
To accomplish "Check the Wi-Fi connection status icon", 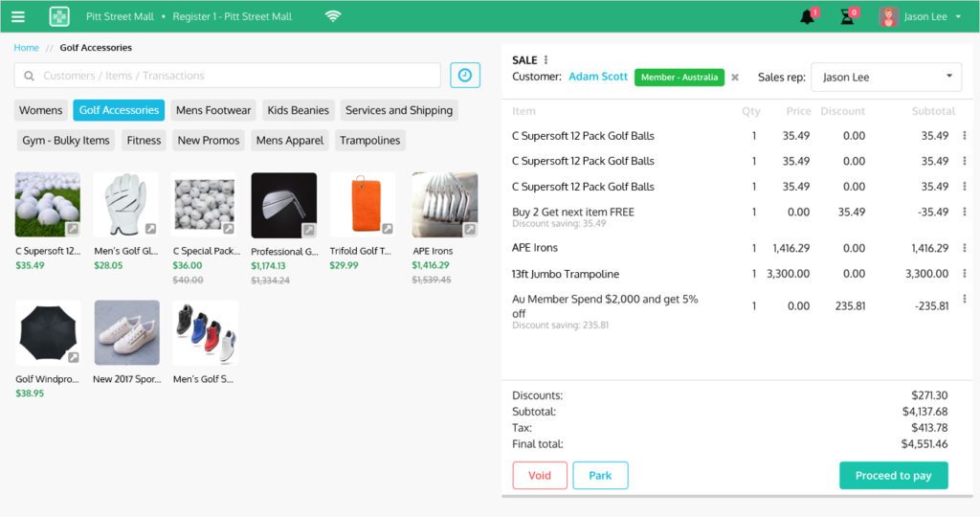I will click(x=333, y=16).
